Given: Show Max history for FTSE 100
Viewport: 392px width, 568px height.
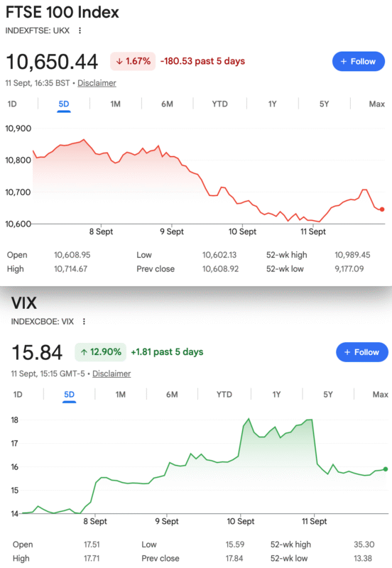Looking at the screenshot, I should (x=377, y=104).
